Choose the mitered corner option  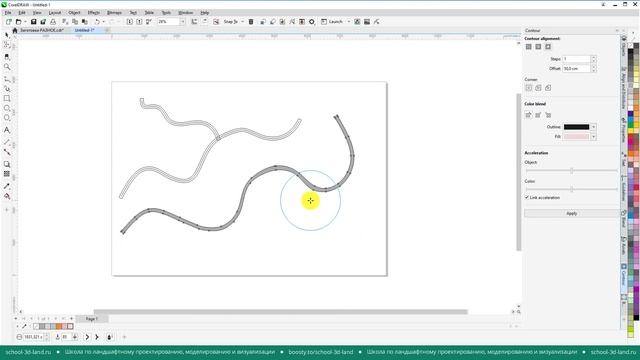529,88
